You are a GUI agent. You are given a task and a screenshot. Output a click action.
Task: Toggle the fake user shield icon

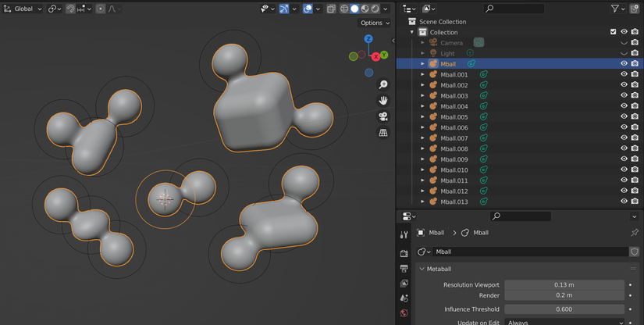(635, 252)
